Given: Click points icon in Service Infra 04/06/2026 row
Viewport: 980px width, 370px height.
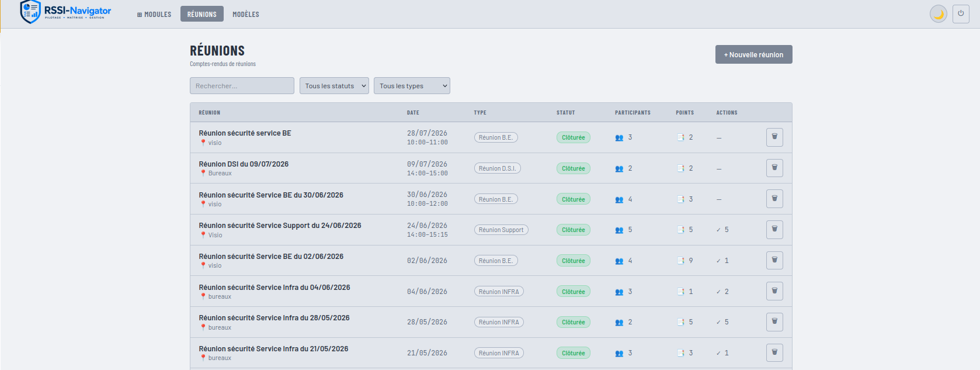Looking at the screenshot, I should pyautogui.click(x=680, y=292).
